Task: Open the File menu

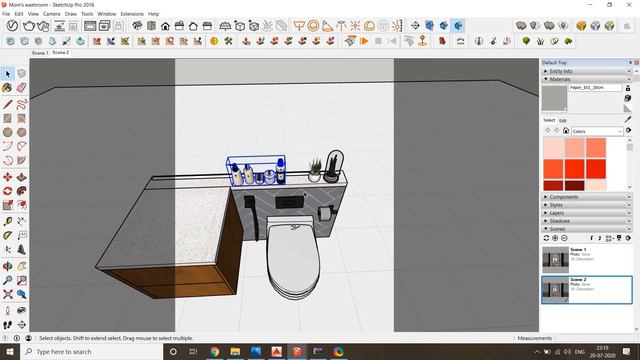Action: point(6,14)
